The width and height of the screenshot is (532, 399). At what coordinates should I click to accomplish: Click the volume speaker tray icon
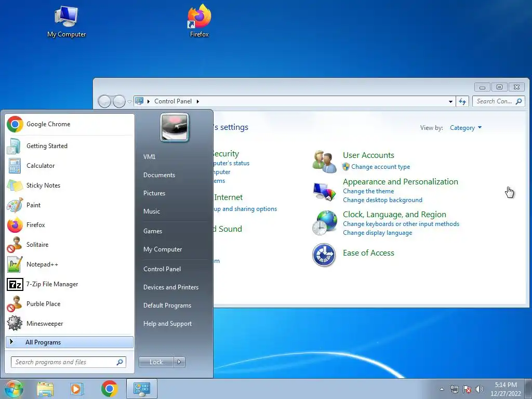coord(480,389)
